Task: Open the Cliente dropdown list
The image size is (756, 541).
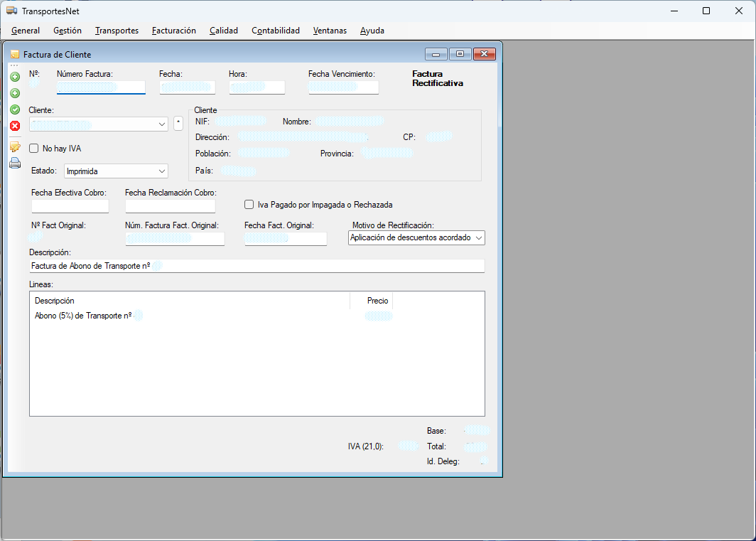Action: 161,124
